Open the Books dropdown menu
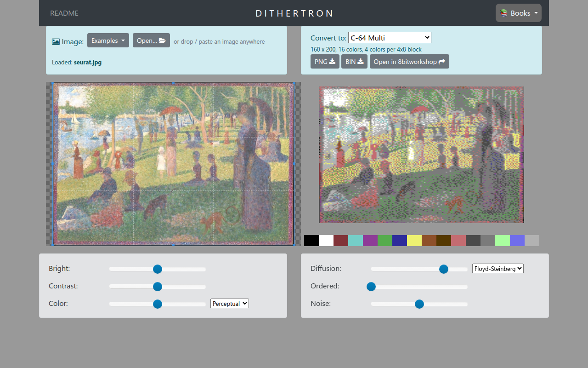This screenshot has width=588, height=368. point(519,13)
